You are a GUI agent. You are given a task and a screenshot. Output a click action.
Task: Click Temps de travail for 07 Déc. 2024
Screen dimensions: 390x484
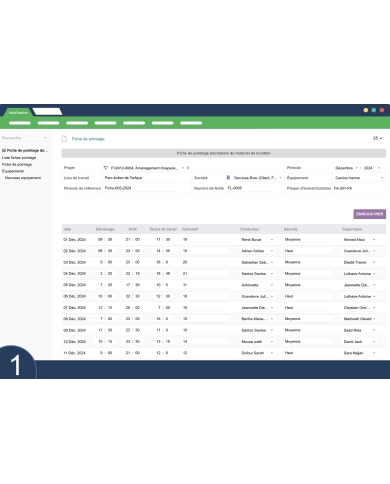coord(163,308)
